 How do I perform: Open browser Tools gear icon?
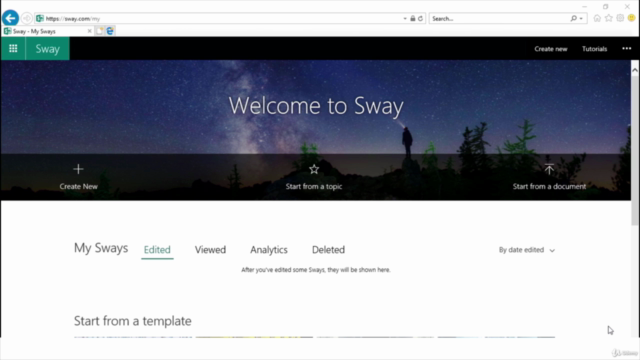pyautogui.click(x=620, y=18)
